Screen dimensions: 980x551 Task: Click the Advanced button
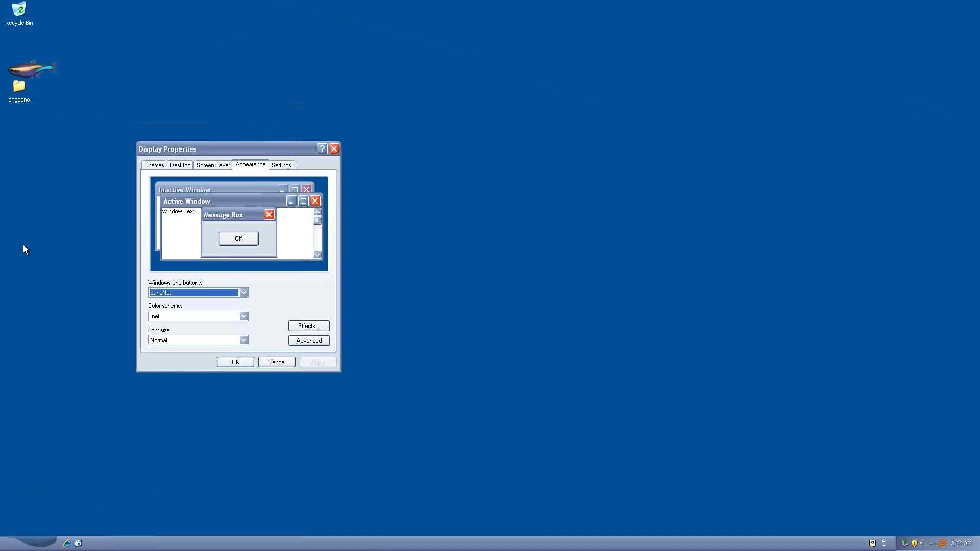(x=308, y=341)
